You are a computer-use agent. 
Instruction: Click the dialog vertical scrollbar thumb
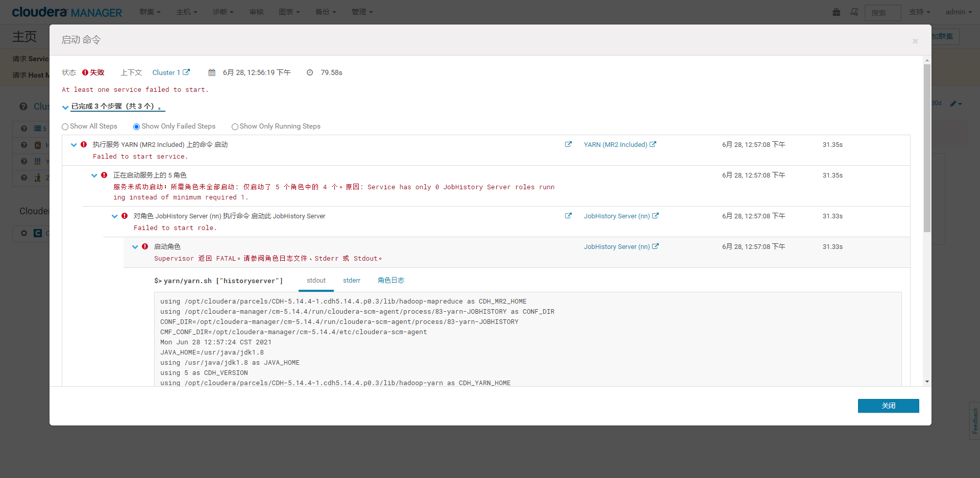click(927, 148)
